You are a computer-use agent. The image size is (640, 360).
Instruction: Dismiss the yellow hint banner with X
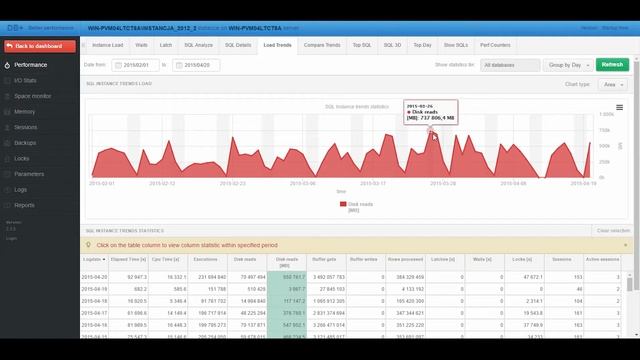(625, 245)
